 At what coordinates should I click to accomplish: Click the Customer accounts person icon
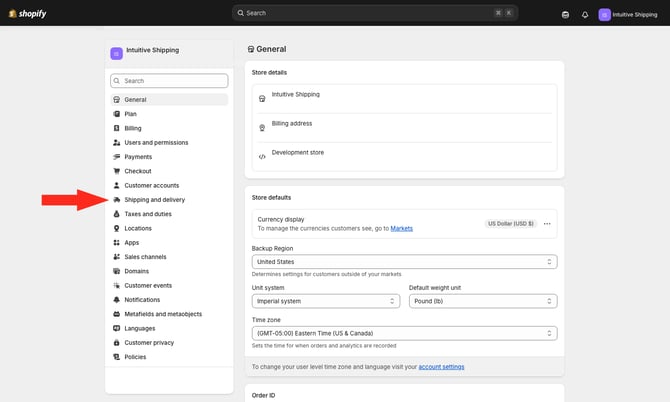tap(117, 185)
